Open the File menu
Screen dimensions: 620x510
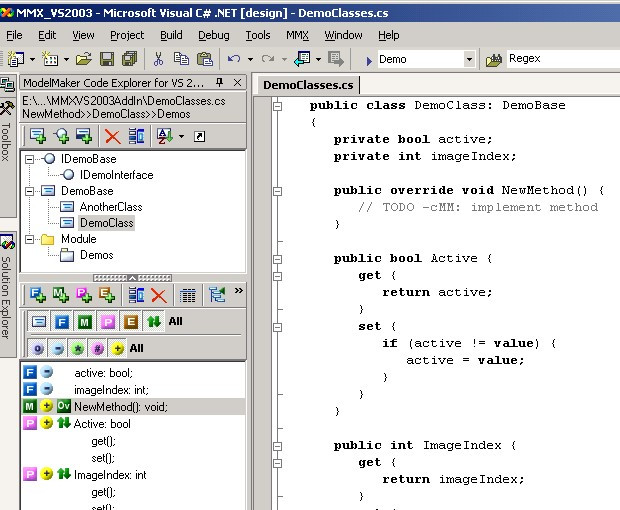pyautogui.click(x=14, y=35)
